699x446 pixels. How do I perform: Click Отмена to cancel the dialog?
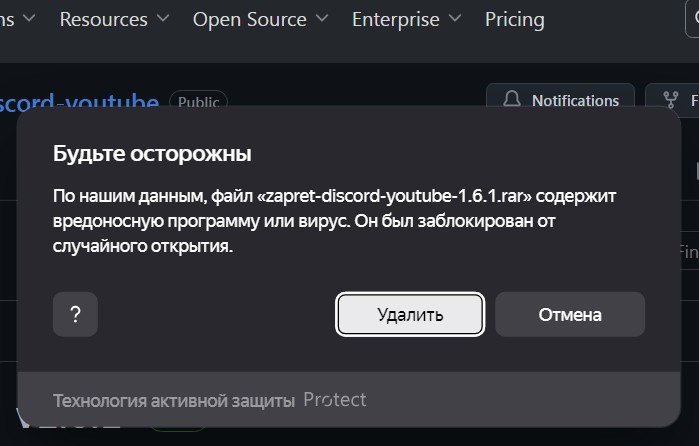[x=570, y=314]
